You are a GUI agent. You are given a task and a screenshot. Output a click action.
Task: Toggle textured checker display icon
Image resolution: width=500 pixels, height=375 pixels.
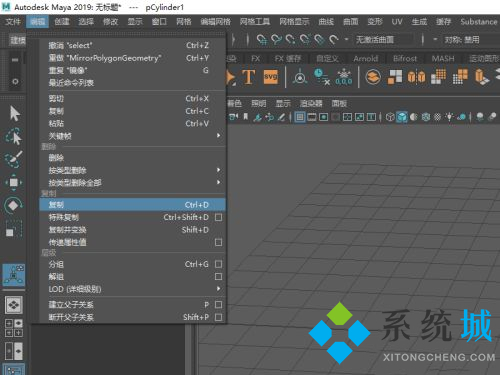tap(438, 117)
